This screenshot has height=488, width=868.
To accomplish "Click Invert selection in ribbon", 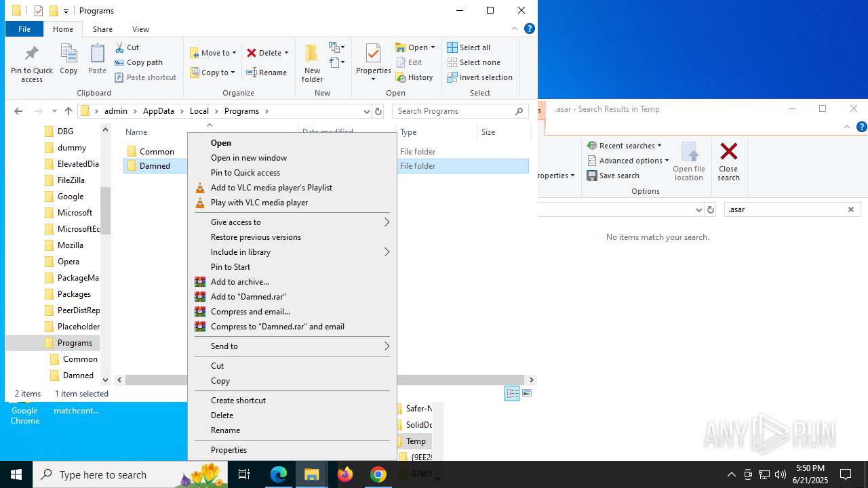I will [479, 77].
